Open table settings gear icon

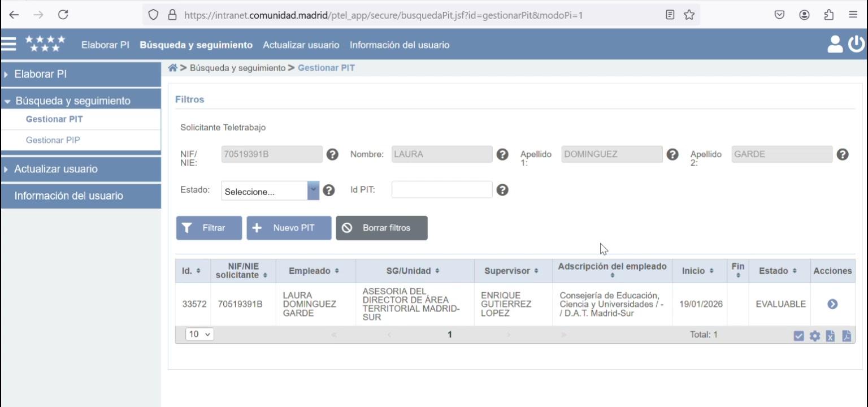tap(814, 336)
